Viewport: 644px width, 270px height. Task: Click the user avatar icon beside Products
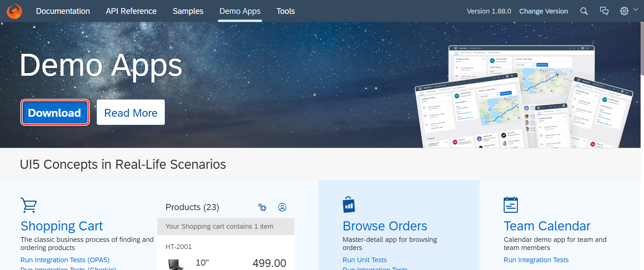coord(282,207)
